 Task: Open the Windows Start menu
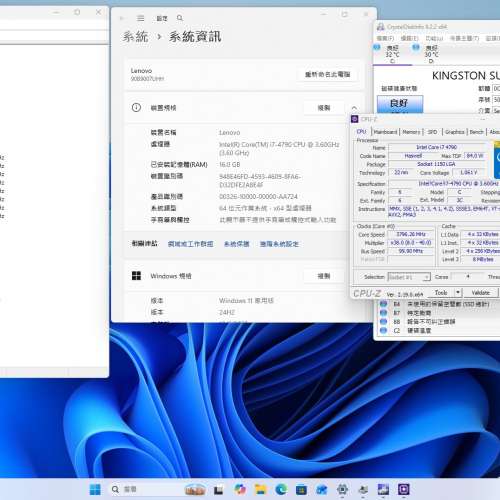coord(95,489)
